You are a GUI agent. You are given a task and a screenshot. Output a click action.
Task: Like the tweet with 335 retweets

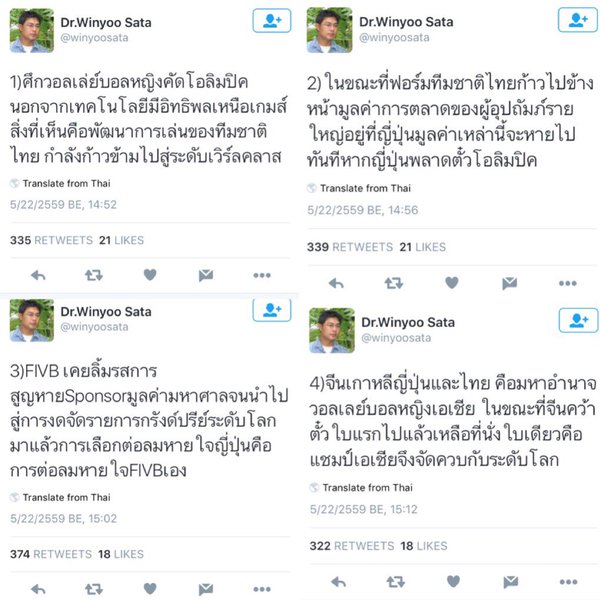click(150, 275)
